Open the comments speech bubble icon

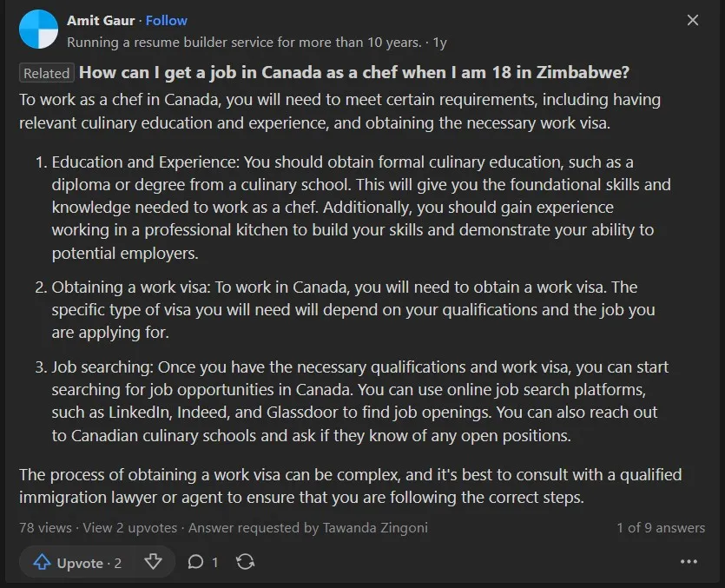click(x=195, y=562)
